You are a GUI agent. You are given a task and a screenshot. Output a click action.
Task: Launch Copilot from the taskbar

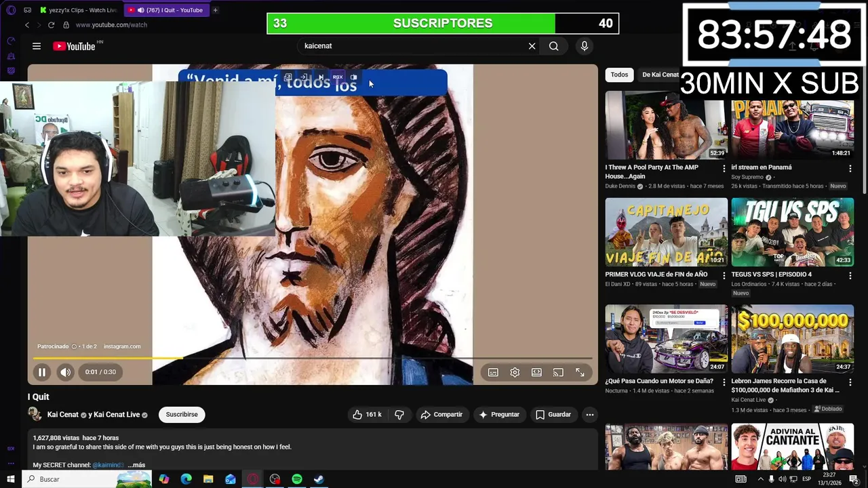[164, 479]
